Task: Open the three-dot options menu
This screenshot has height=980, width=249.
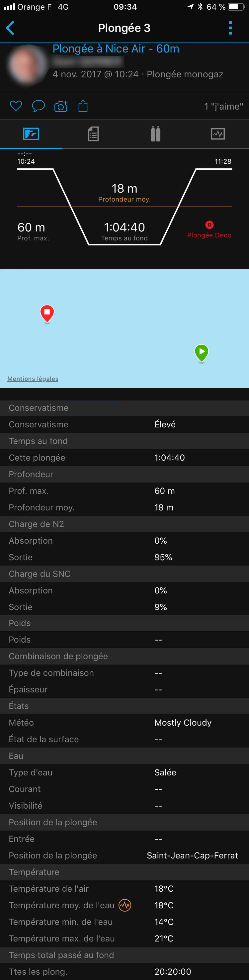Action: [x=230, y=28]
